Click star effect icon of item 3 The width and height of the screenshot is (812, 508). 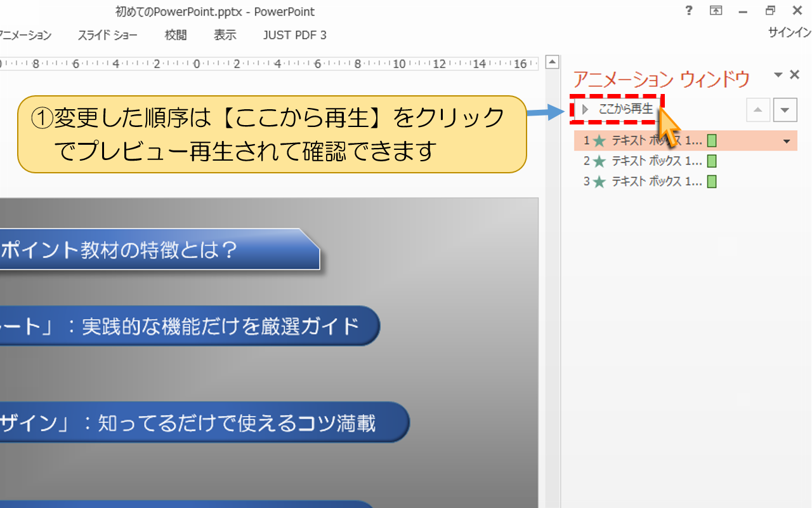point(599,182)
